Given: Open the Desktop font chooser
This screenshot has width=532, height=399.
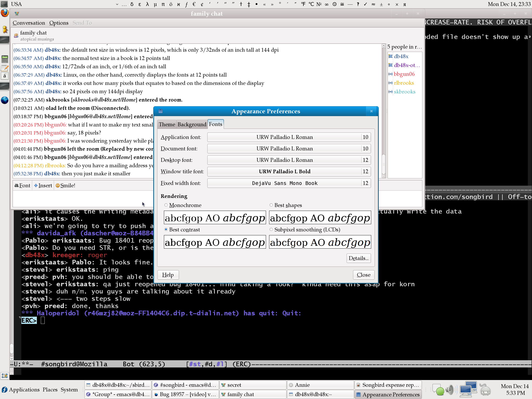Looking at the screenshot, I should 289,160.
